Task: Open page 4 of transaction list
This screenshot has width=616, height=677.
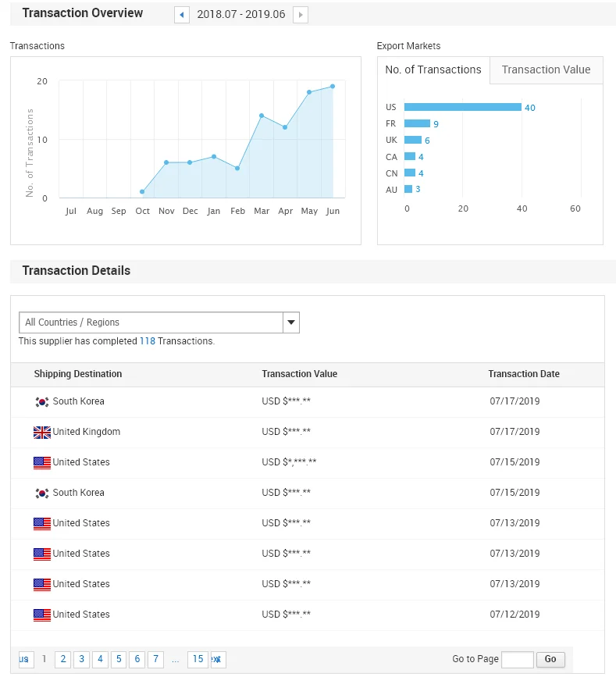Action: (x=100, y=659)
